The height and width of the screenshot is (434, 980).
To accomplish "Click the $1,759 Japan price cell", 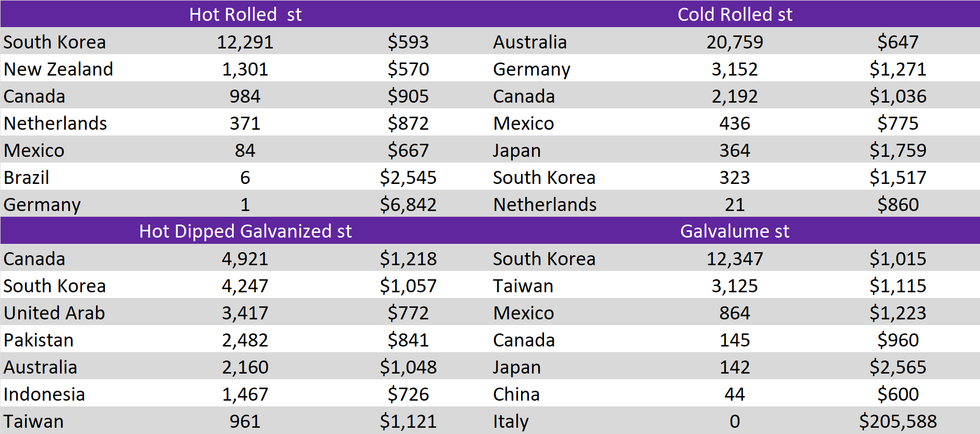I will tap(898, 150).
